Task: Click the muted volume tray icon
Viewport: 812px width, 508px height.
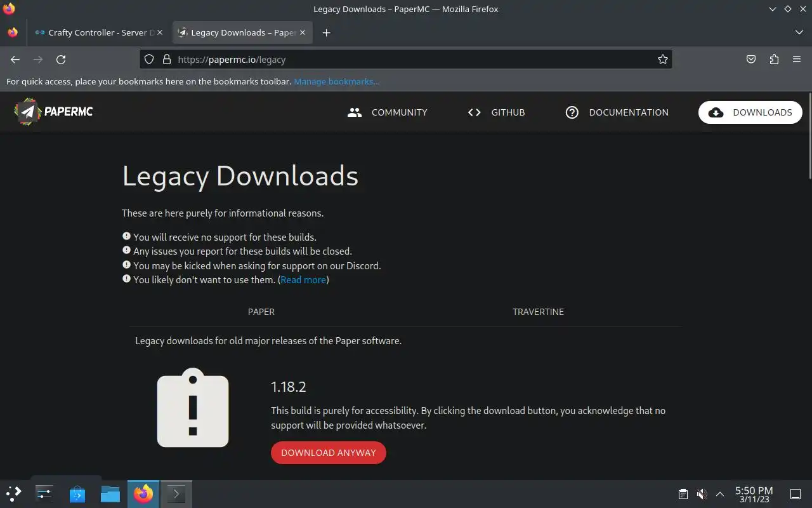Action: 702,493
